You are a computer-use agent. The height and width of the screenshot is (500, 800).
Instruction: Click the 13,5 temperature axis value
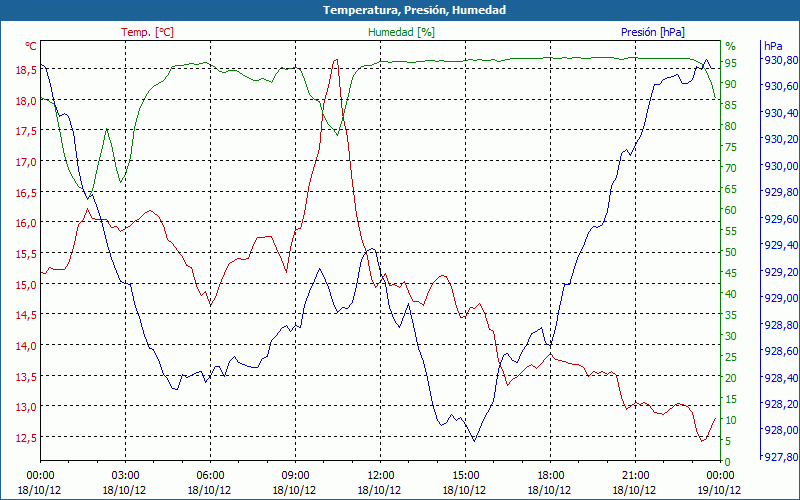click(26, 377)
